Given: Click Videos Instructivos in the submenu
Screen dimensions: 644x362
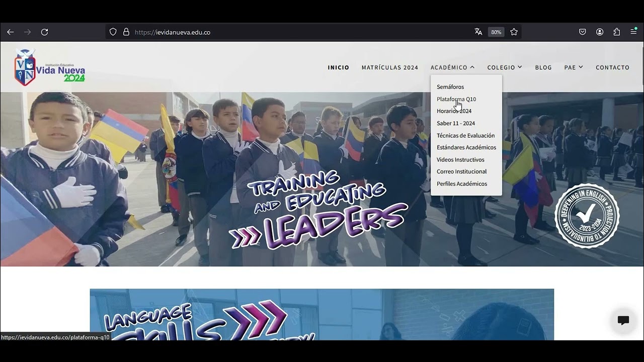Looking at the screenshot, I should 461,159.
